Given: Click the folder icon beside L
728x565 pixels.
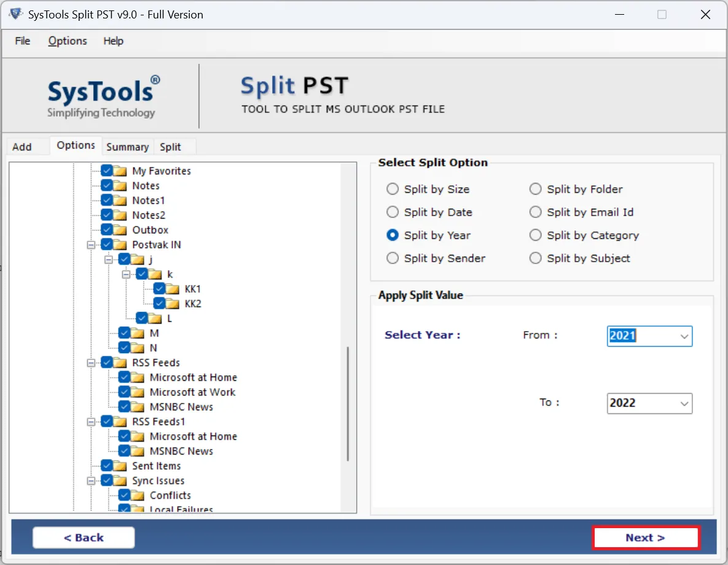Looking at the screenshot, I should pyautogui.click(x=155, y=319).
